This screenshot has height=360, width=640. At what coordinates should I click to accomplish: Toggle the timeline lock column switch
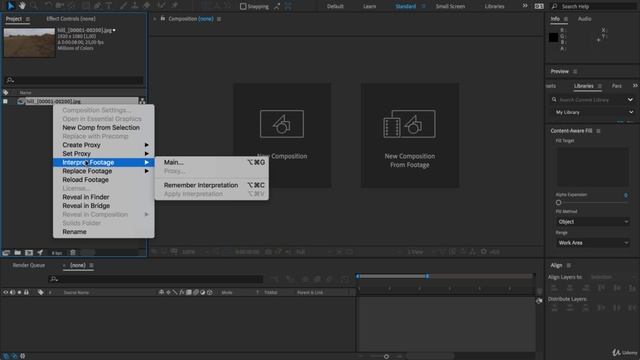26,292
